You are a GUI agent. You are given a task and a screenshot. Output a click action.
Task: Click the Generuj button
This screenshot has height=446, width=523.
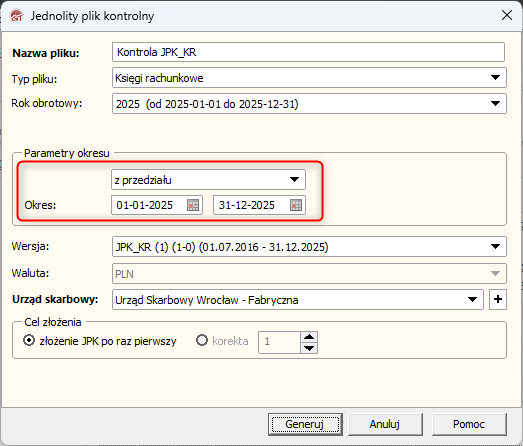pos(305,424)
